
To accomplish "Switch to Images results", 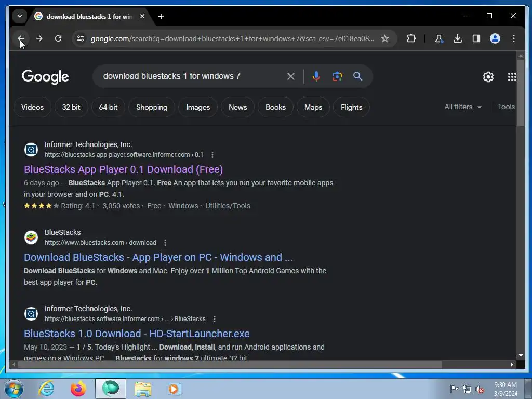I will [198, 107].
